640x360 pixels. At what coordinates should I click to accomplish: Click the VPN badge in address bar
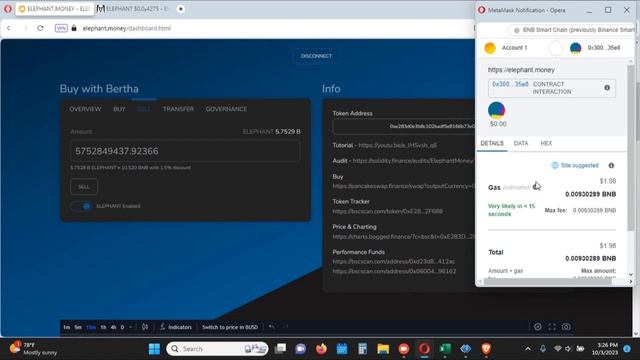61,28
